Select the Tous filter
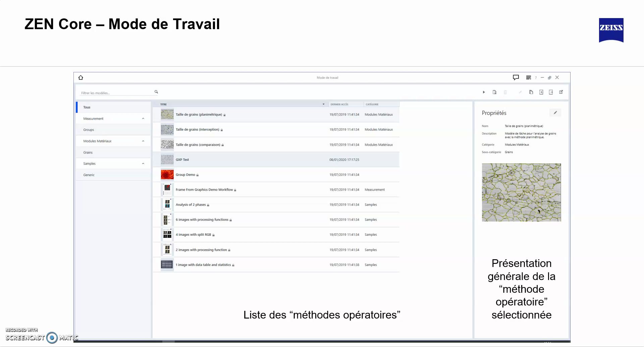This screenshot has height=347, width=644. [87, 107]
